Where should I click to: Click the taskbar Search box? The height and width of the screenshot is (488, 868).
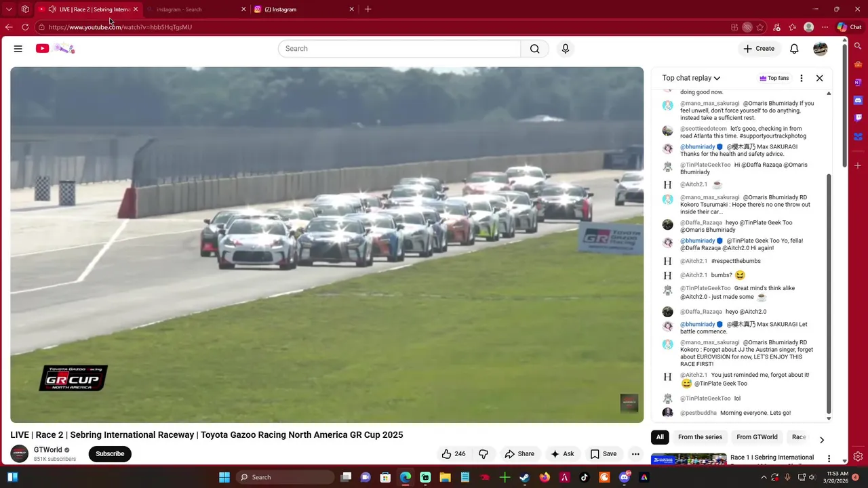point(284,477)
